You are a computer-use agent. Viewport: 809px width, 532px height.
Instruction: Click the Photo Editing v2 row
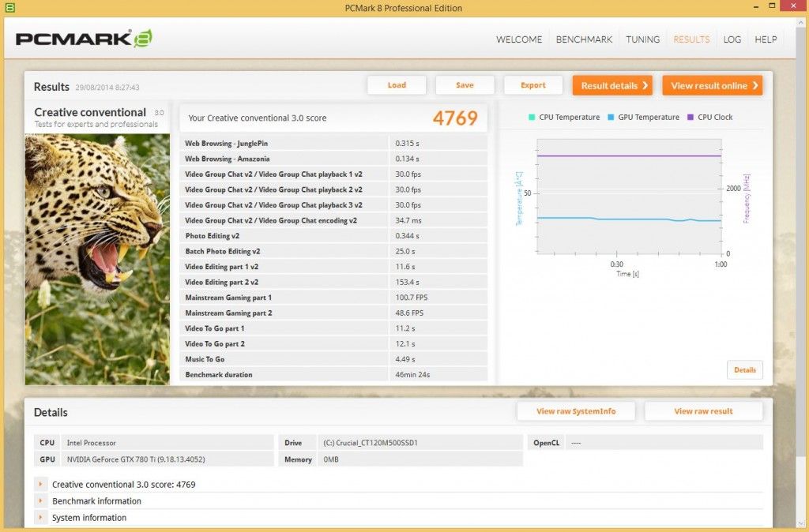pos(333,235)
